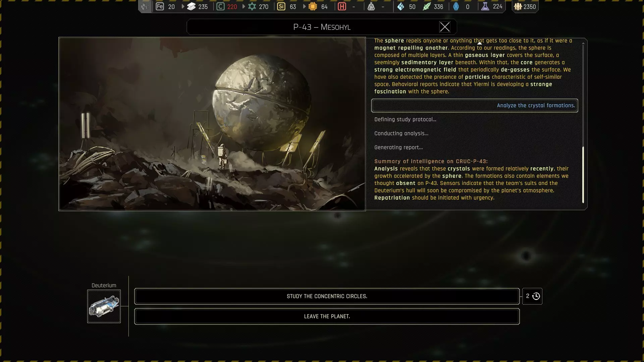Click the purple science flask icon

click(x=485, y=6)
